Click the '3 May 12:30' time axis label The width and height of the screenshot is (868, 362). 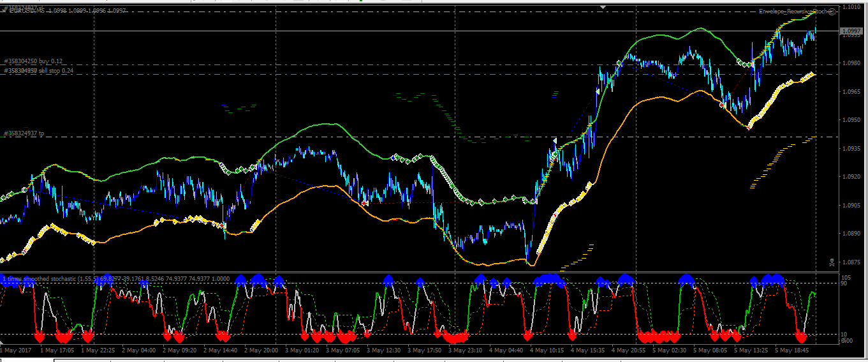click(383, 351)
